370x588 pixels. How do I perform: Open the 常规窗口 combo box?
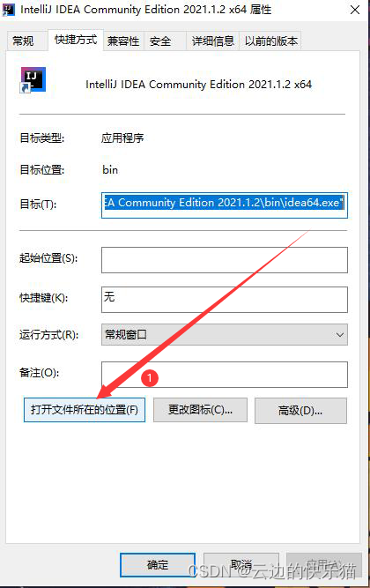click(x=225, y=334)
